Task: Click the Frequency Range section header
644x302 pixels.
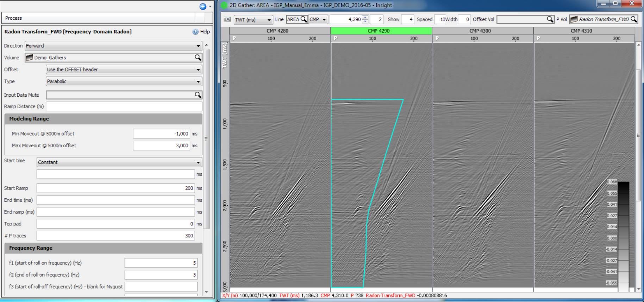Action: tap(103, 248)
